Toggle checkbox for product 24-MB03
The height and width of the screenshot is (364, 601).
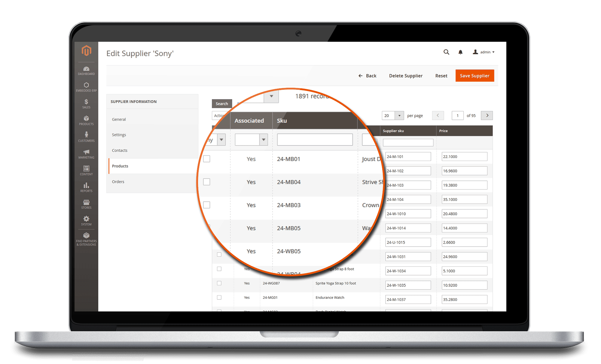(x=207, y=205)
